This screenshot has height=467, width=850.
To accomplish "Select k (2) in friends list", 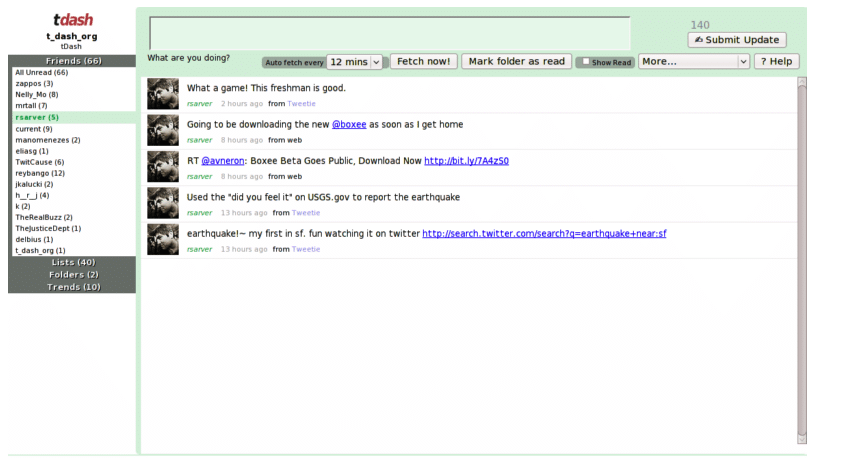I will (23, 207).
